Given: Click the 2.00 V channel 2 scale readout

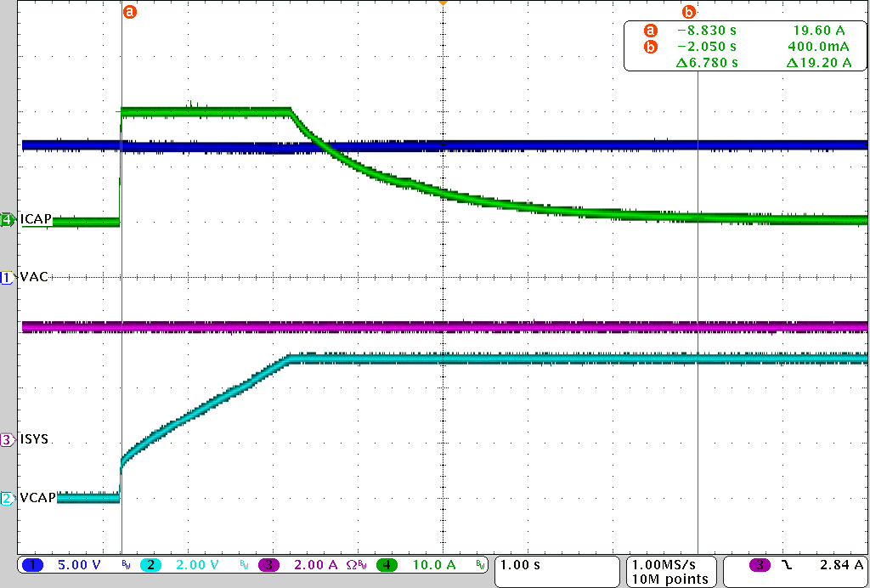Looking at the screenshot, I should coord(195,565).
